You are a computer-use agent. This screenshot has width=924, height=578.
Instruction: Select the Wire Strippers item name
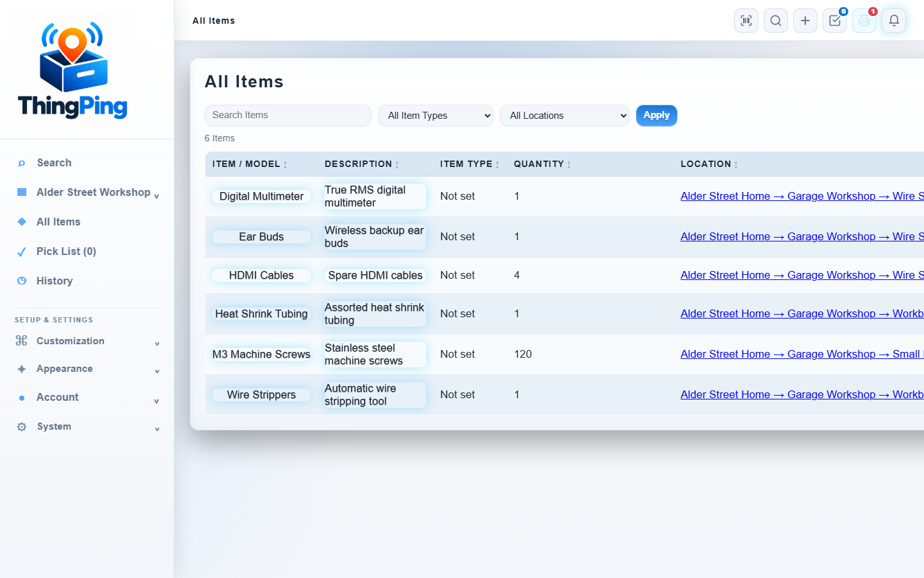point(261,395)
